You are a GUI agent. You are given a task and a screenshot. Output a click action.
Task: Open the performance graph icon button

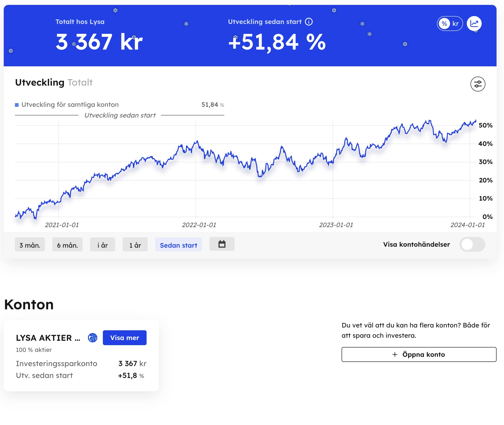pyautogui.click(x=474, y=23)
